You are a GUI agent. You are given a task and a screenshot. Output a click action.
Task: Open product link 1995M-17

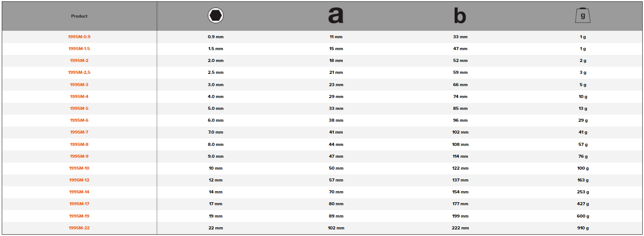[x=80, y=204]
